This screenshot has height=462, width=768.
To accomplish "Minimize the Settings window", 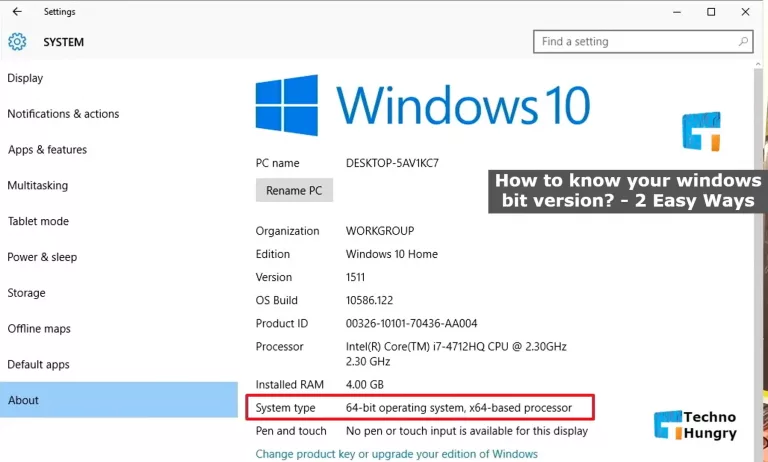I will (x=677, y=12).
